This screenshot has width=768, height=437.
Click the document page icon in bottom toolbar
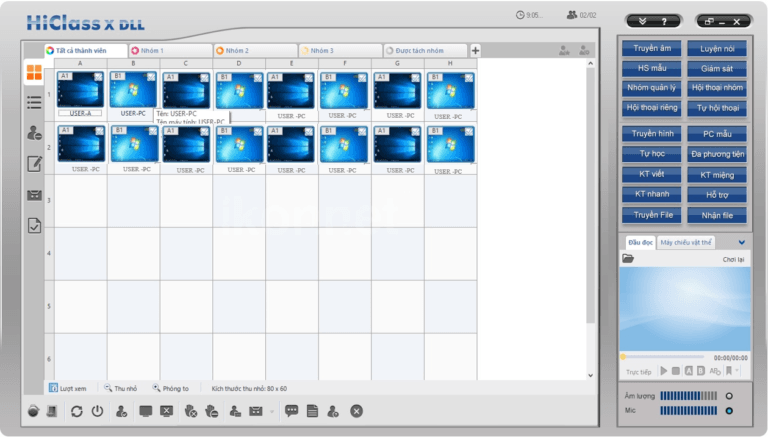click(x=312, y=411)
